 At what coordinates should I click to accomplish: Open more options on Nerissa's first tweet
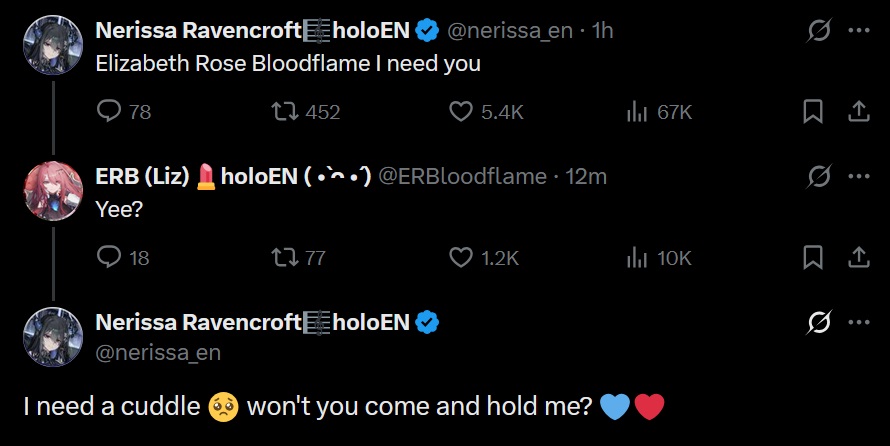pos(858,31)
